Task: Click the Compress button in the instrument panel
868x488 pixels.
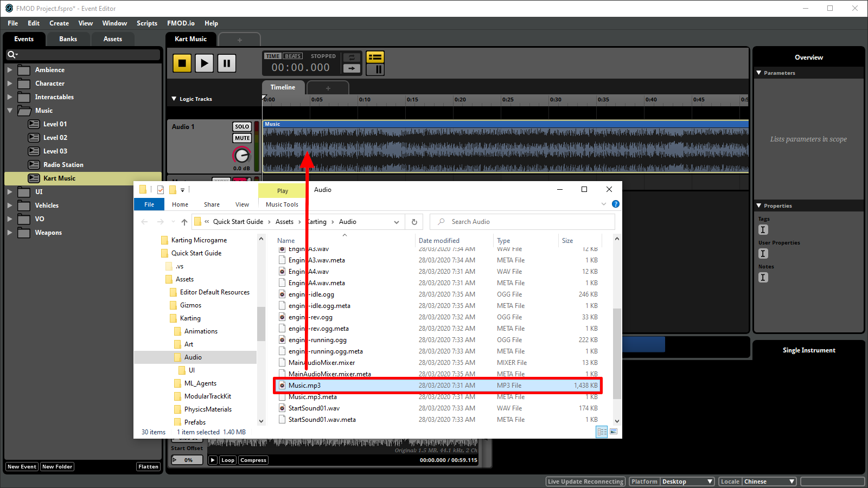Action: (253, 460)
